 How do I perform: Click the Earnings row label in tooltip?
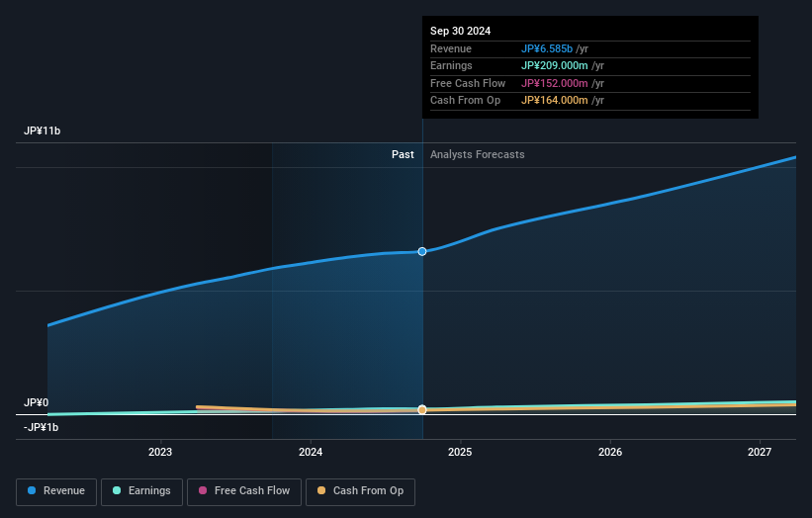point(451,65)
